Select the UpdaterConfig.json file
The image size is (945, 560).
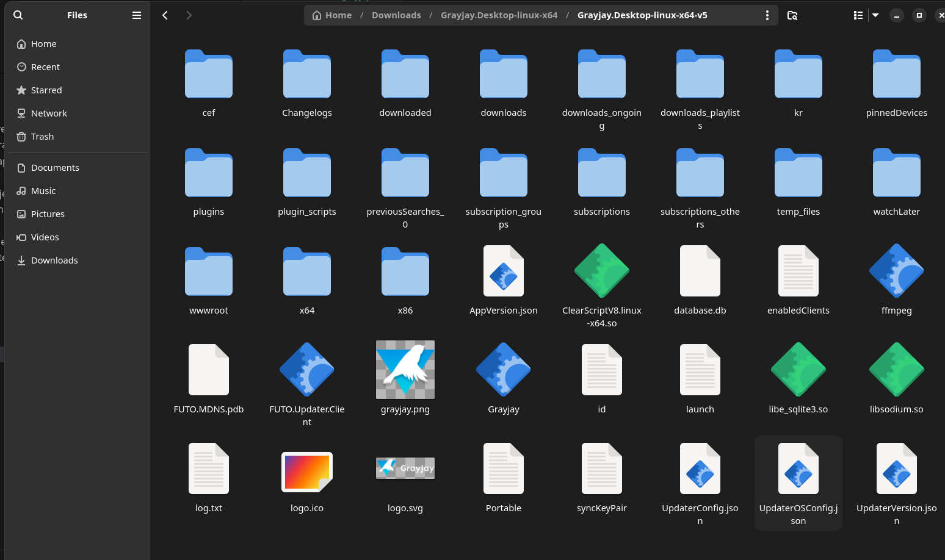click(700, 469)
